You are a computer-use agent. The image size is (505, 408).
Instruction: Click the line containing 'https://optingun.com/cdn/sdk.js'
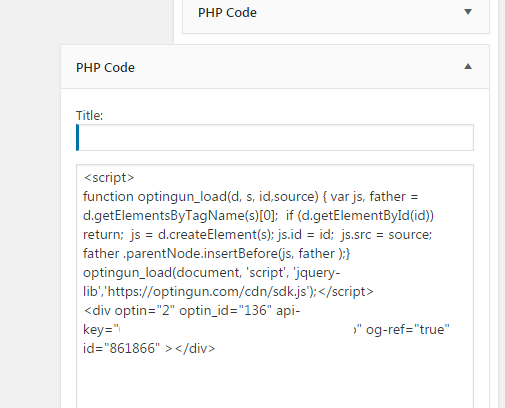pyautogui.click(x=228, y=292)
